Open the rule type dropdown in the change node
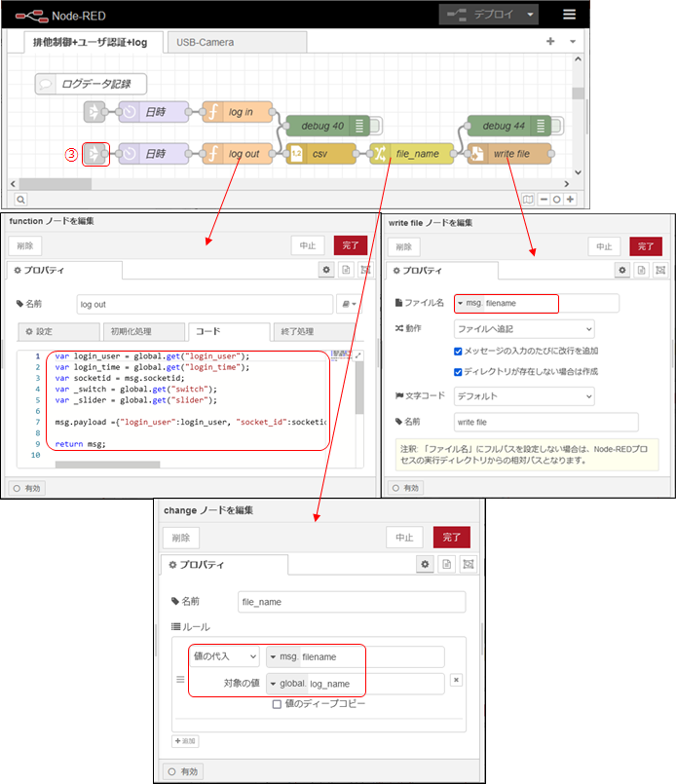This screenshot has height=784, width=676. 224,657
